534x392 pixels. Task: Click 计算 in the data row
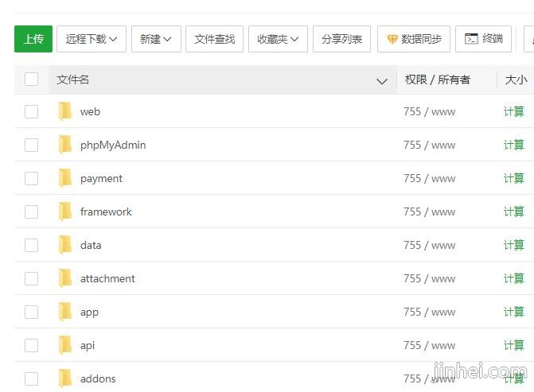coord(513,245)
